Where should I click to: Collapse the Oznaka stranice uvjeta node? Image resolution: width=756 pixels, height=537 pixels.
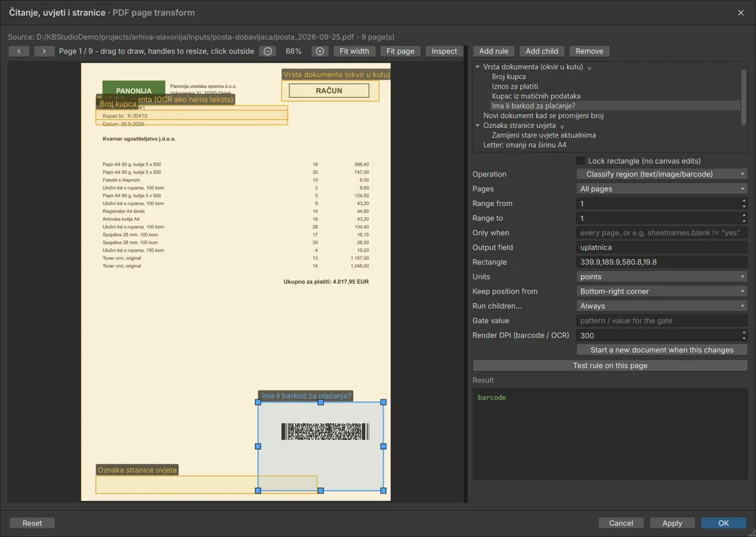coord(478,125)
